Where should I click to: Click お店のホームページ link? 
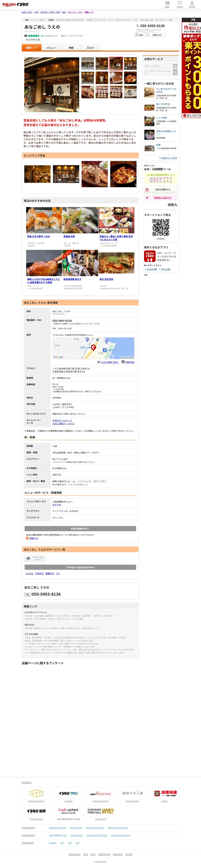click(62, 420)
